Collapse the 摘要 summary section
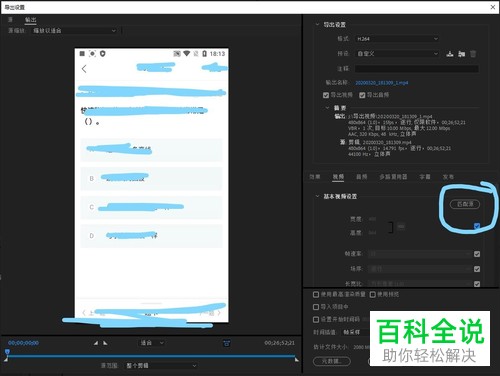Image resolution: width=500 pixels, height=376 pixels. click(327, 108)
